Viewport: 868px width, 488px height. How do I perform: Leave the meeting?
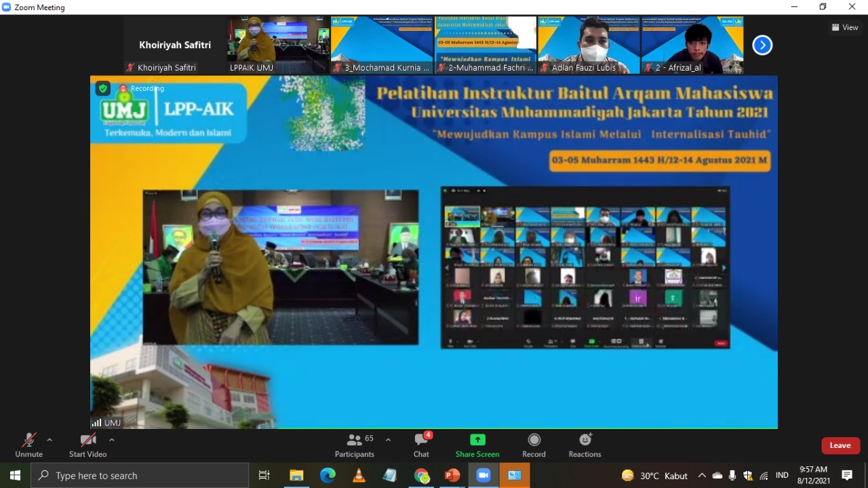pos(840,445)
